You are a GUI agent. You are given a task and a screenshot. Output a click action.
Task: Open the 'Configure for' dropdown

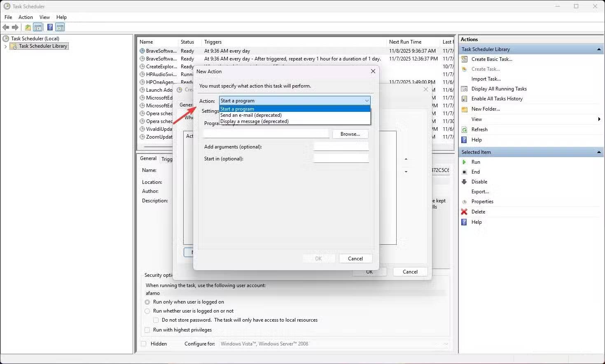tap(334, 344)
